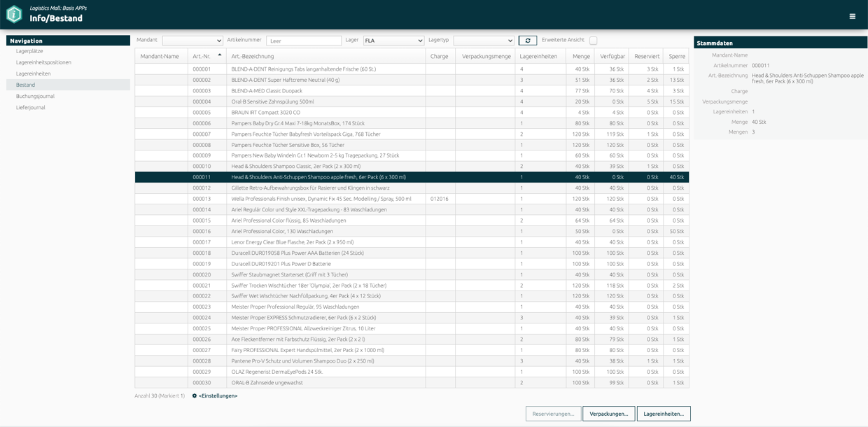The width and height of the screenshot is (868, 427).
Task: Select row Duracell DUR019201 Plus Power D
Action: pyautogui.click(x=412, y=264)
